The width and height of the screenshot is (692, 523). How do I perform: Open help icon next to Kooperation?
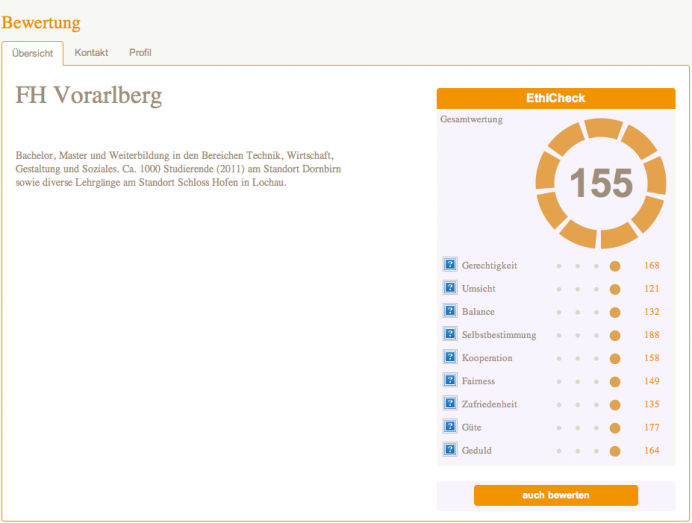(450, 357)
